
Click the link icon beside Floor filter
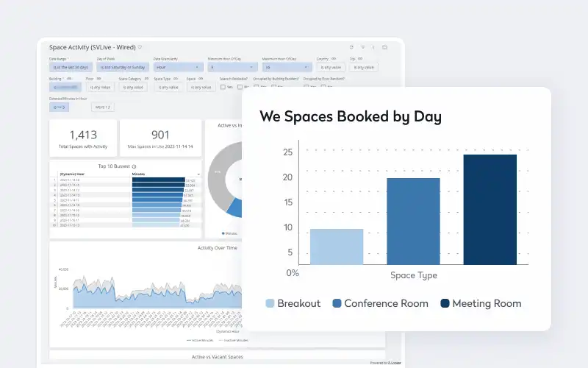click(x=99, y=77)
